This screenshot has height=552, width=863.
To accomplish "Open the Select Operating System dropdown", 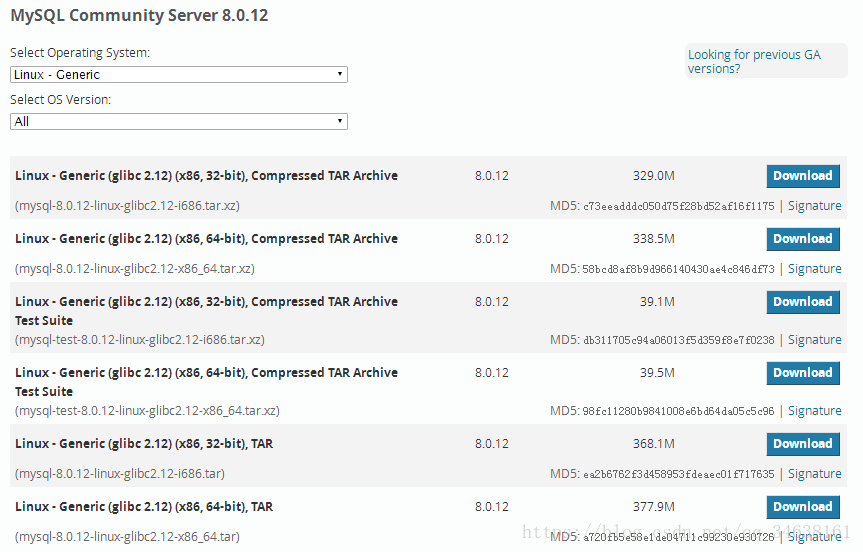I will [179, 74].
